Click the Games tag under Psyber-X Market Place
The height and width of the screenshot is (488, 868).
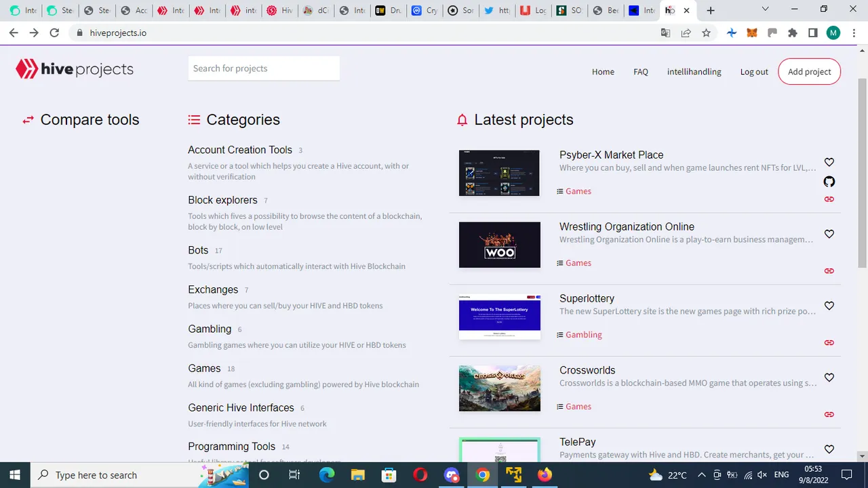(x=578, y=191)
